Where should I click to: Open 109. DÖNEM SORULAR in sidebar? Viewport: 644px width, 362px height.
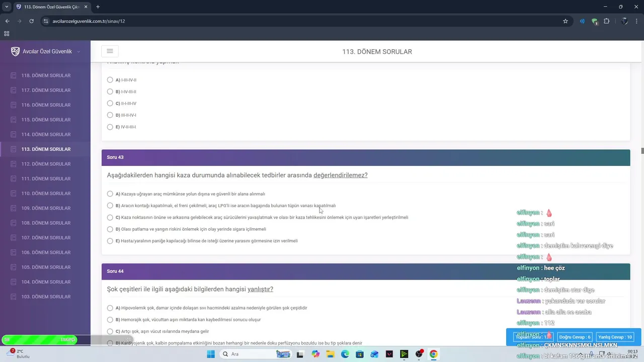pos(45,208)
